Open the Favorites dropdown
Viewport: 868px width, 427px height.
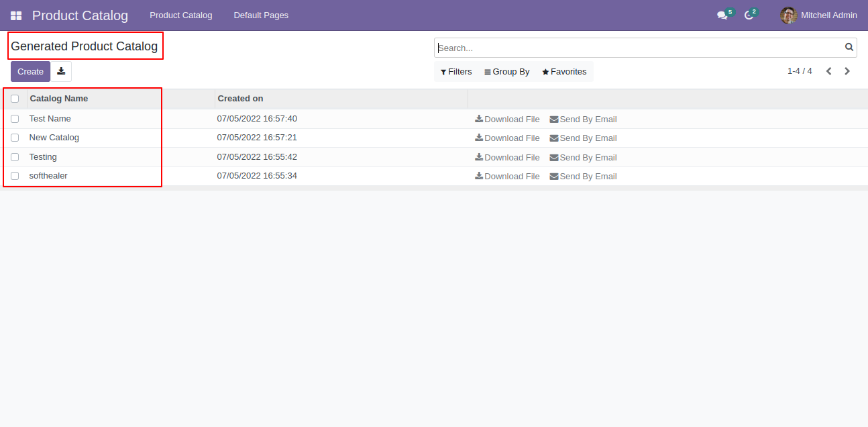coord(564,72)
